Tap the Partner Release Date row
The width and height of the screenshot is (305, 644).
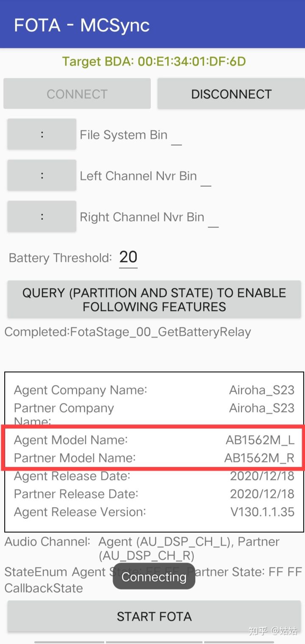pyautogui.click(x=154, y=494)
